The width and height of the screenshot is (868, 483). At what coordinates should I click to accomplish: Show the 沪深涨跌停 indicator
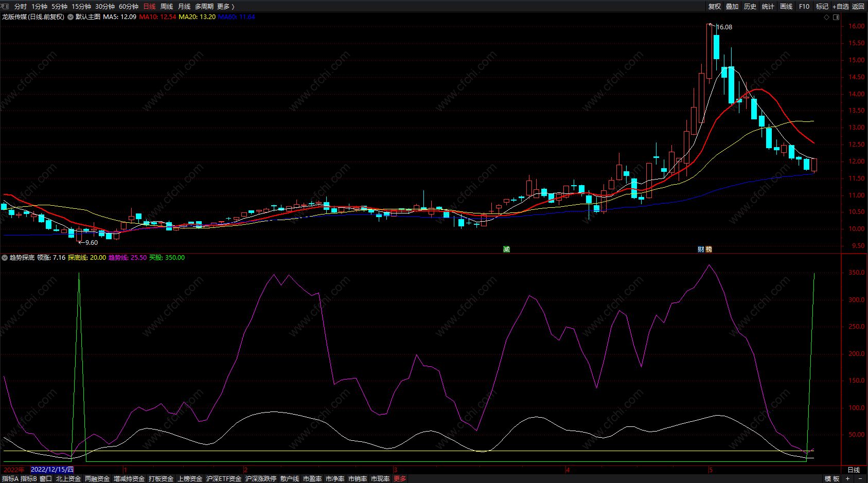tap(261, 479)
